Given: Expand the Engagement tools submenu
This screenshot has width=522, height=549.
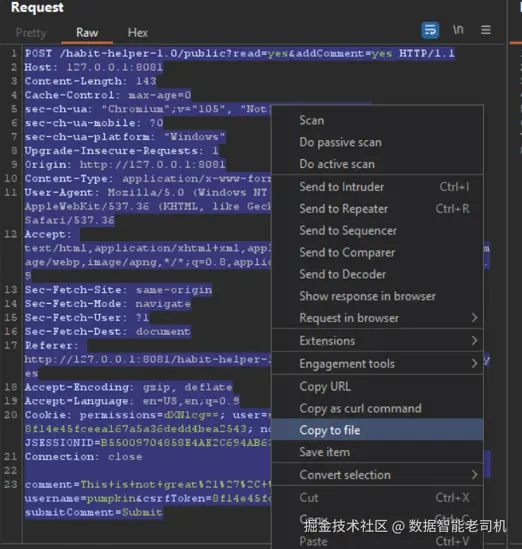Looking at the screenshot, I should coord(377,364).
